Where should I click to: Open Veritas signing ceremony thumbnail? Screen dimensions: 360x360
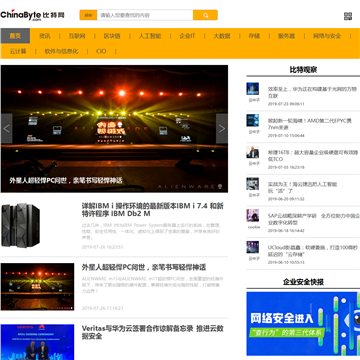37,342
